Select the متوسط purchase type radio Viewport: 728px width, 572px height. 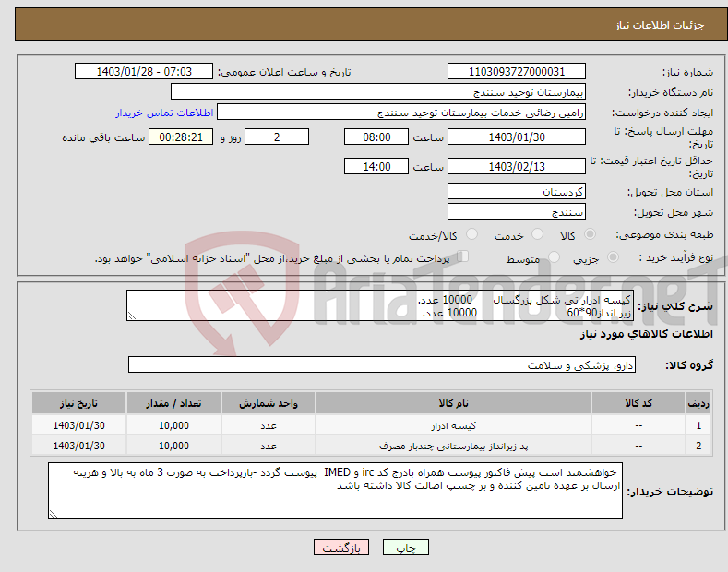coord(554,256)
